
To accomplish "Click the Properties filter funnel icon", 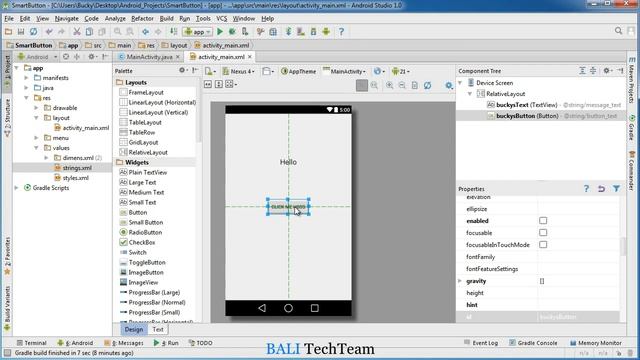I will 616,189.
